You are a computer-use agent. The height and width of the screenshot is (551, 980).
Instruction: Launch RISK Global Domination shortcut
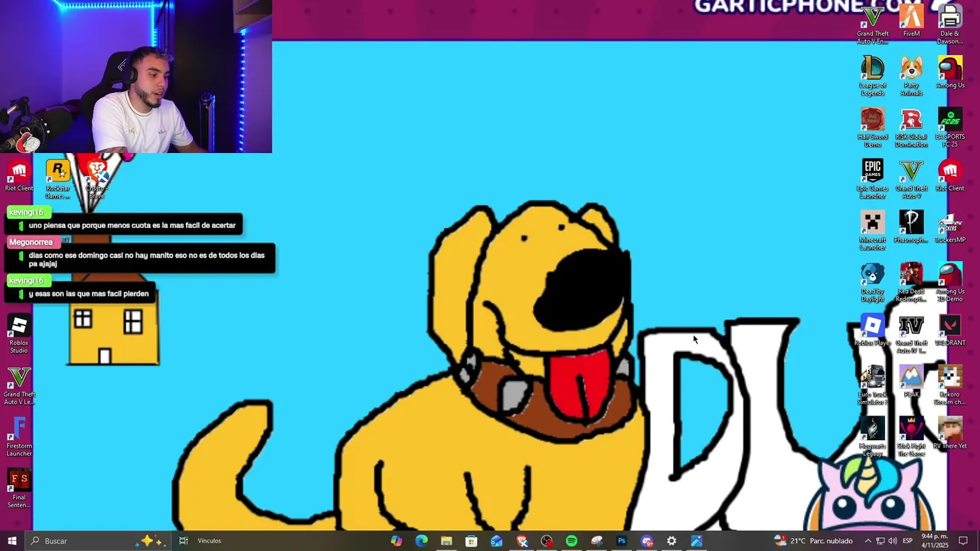coord(911,127)
